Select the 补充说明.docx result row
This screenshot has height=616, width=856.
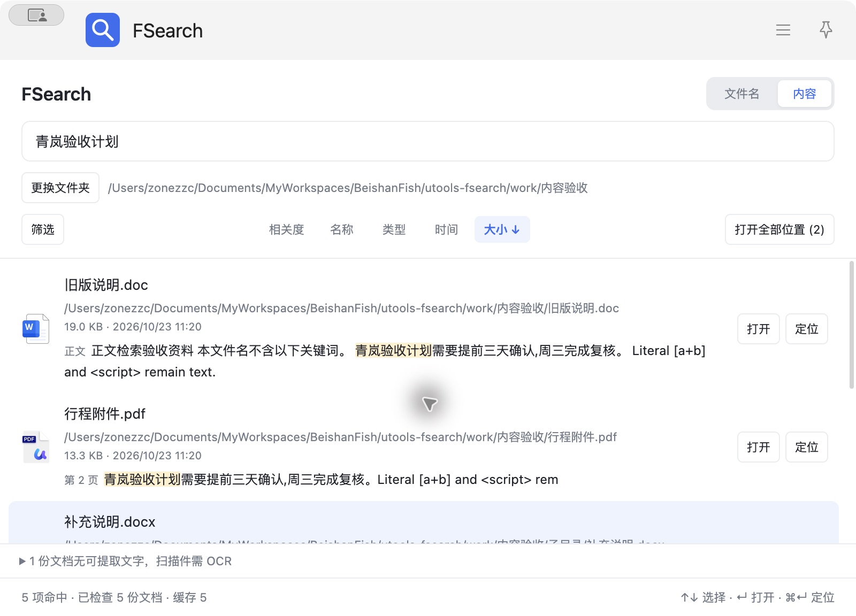point(424,522)
